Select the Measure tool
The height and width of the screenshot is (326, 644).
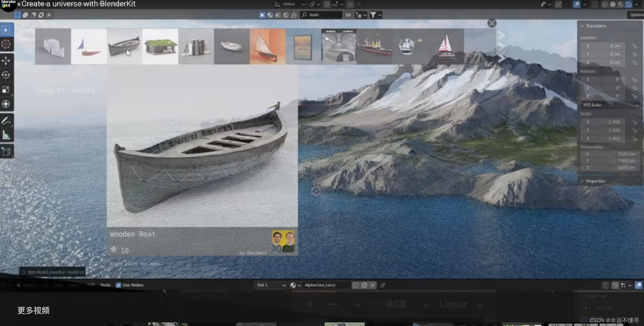pos(6,135)
